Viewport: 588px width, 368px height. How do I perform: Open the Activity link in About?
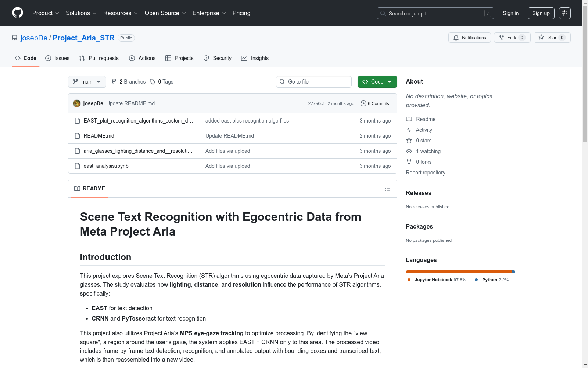point(419,130)
